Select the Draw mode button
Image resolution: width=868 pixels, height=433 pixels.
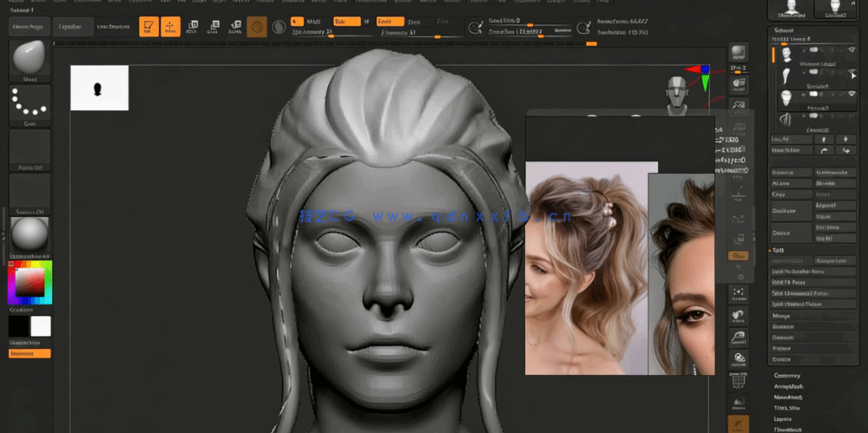(170, 27)
